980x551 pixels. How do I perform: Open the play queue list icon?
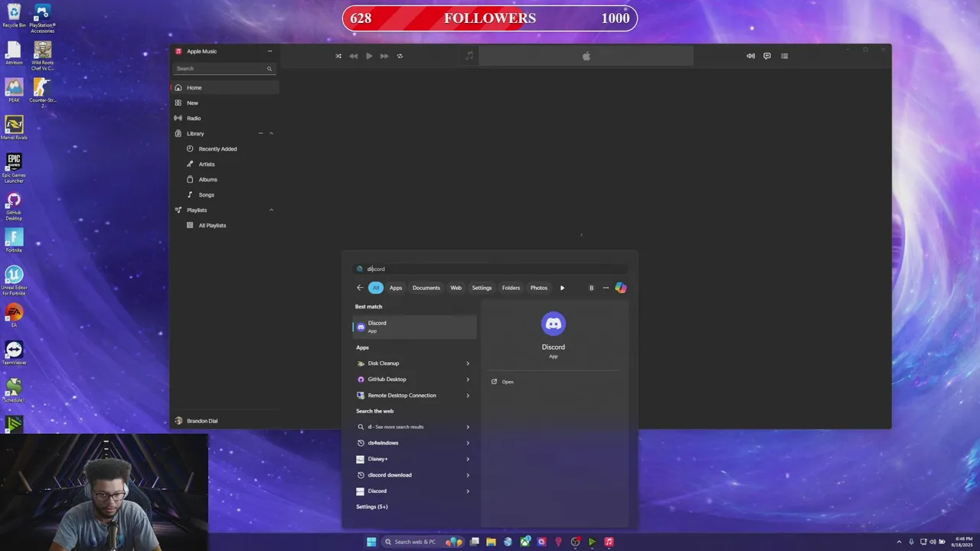pyautogui.click(x=784, y=56)
